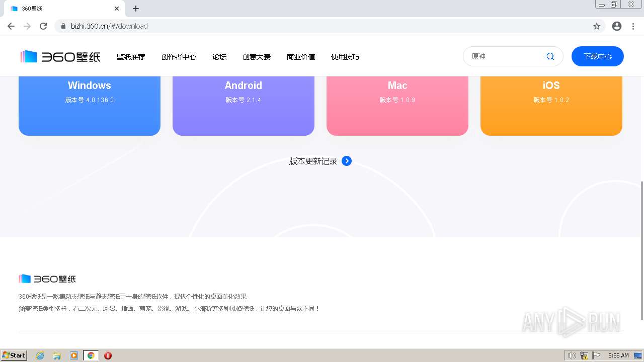Click the taskbar clock showing 5:55 AM
The height and width of the screenshot is (362, 644).
(x=618, y=355)
